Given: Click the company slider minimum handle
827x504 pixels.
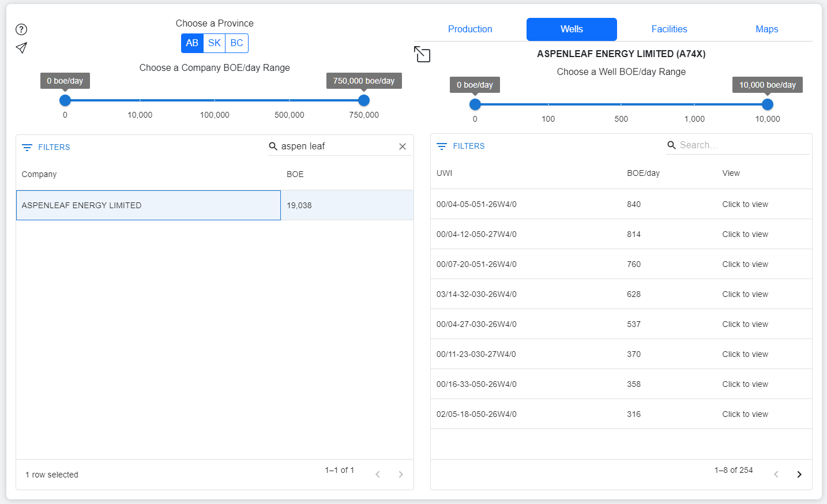Looking at the screenshot, I should [65, 100].
